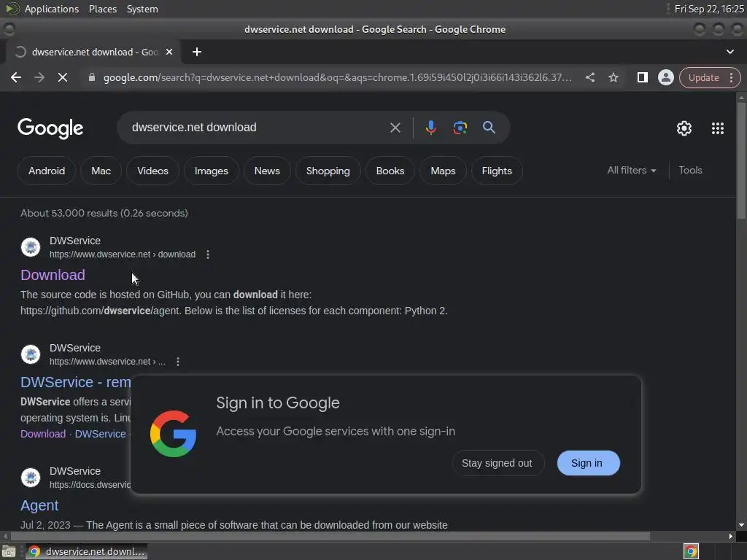Click show desktop icon in bottom panel
747x560 pixels.
(9, 551)
